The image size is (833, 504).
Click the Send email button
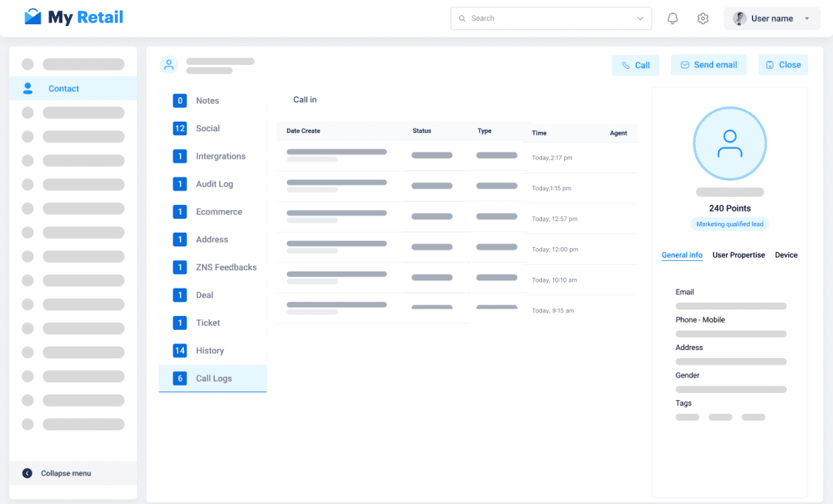point(709,65)
